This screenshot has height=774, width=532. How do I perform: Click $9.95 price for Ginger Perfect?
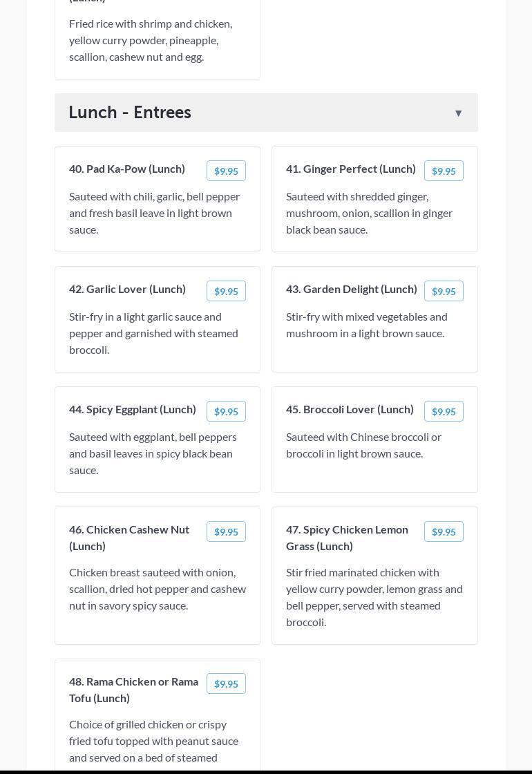[444, 171]
